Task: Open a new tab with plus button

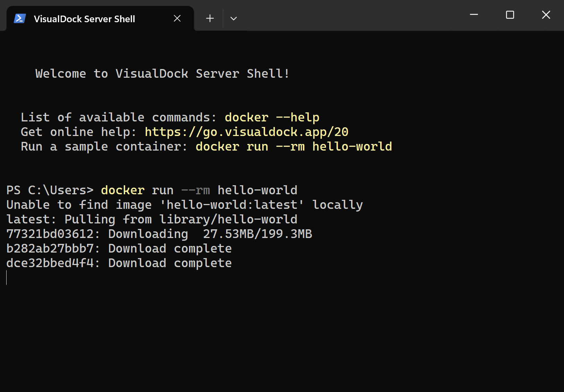Action: (x=210, y=18)
